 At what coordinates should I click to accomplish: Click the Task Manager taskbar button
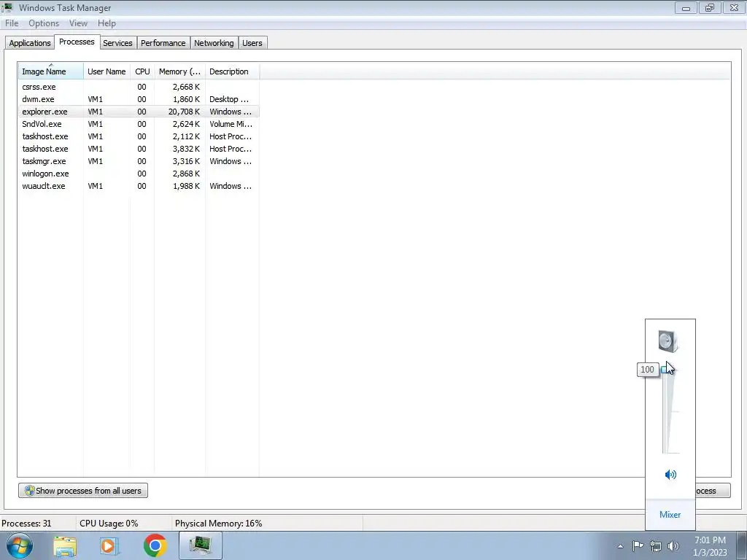pos(201,545)
